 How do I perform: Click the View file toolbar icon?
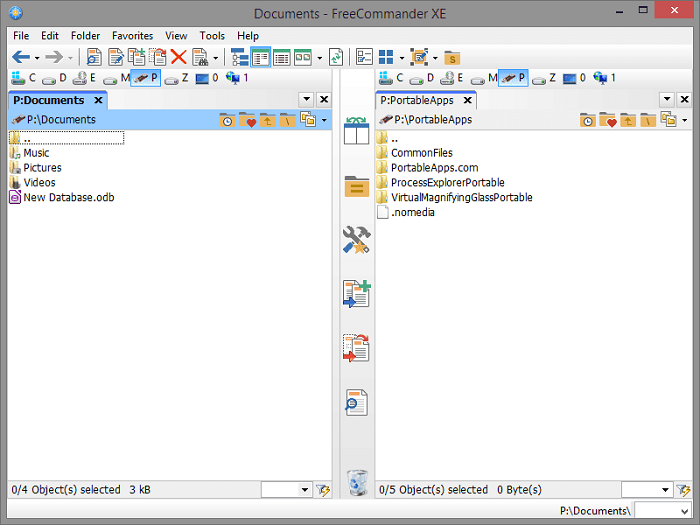click(94, 57)
